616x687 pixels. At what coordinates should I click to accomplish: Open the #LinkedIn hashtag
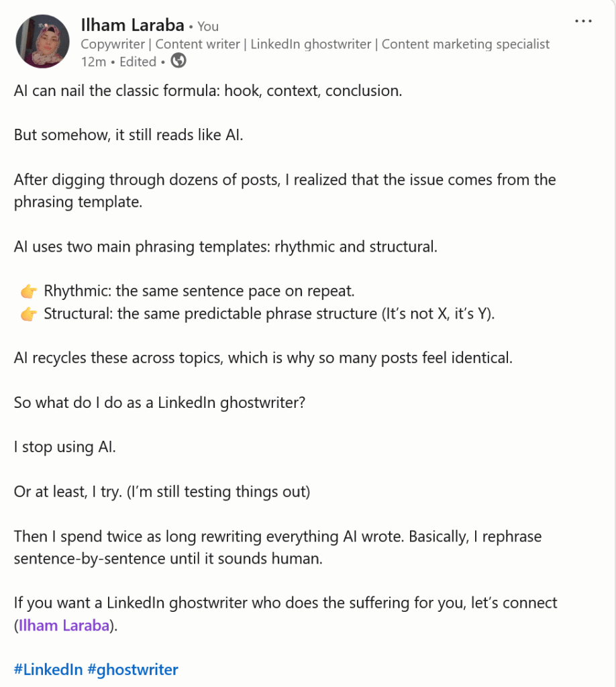click(48, 669)
